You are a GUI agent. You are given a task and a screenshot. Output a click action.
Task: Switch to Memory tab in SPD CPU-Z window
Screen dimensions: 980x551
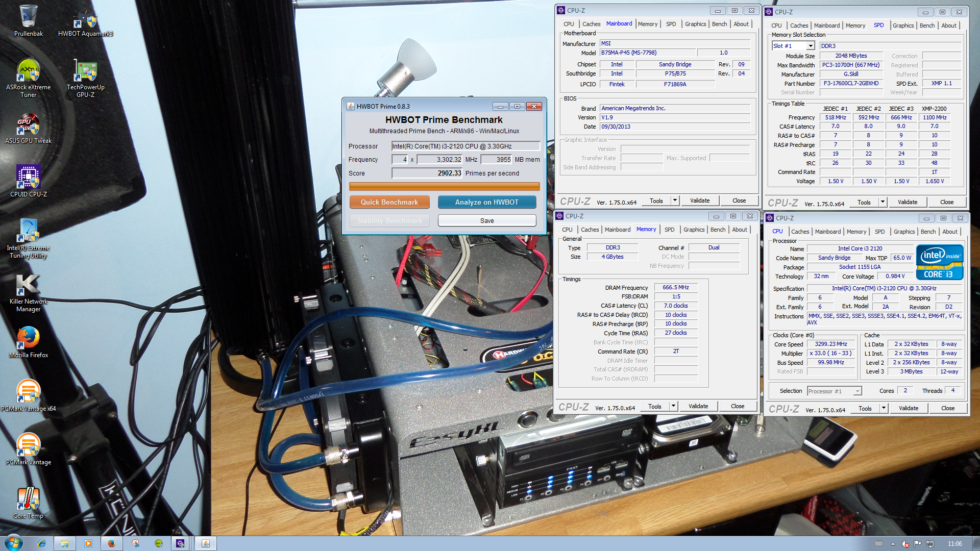[855, 26]
